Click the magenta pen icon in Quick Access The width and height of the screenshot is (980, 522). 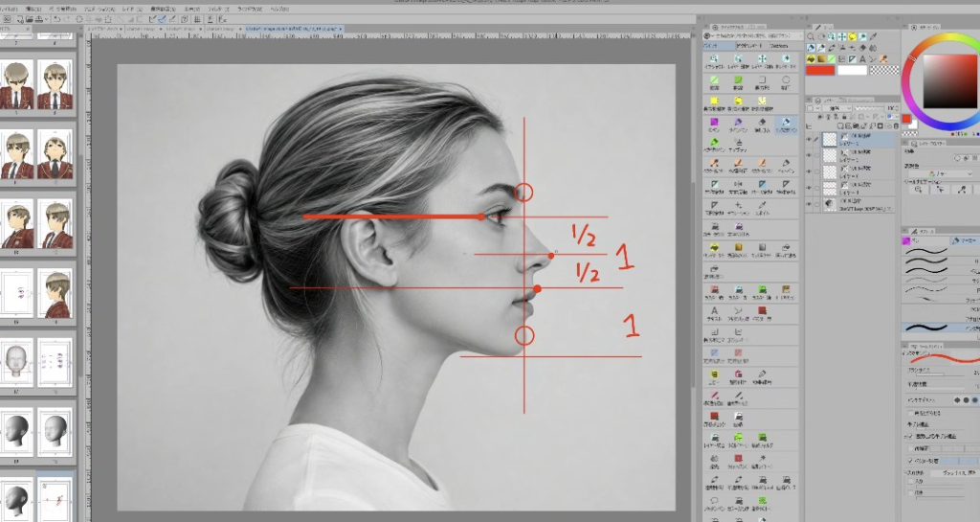(x=714, y=124)
